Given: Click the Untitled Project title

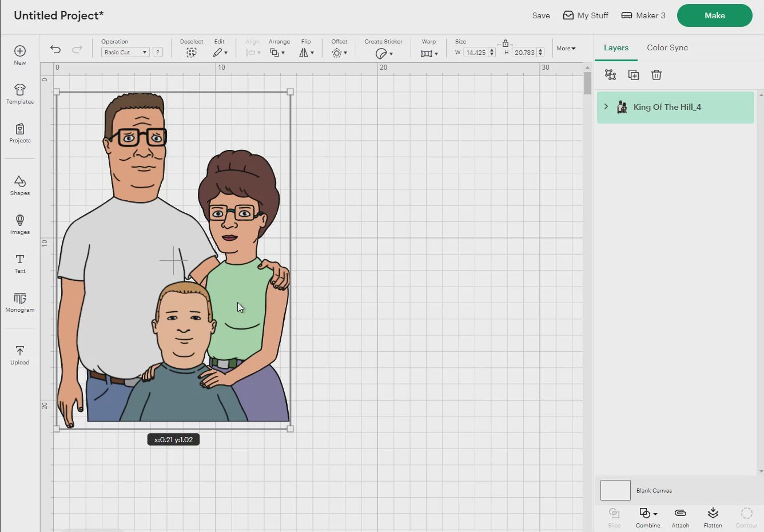Looking at the screenshot, I should (x=59, y=15).
